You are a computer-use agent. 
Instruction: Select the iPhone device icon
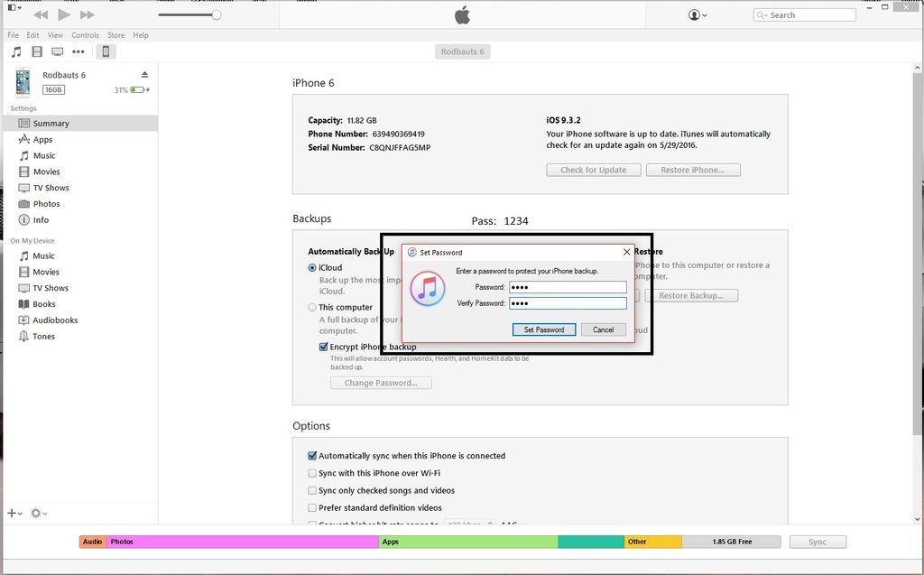(x=106, y=51)
